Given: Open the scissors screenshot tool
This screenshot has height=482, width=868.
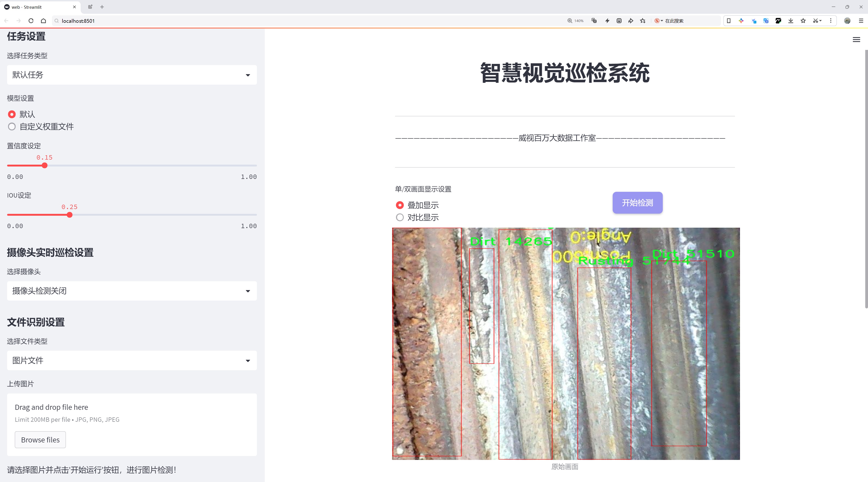Looking at the screenshot, I should point(815,21).
